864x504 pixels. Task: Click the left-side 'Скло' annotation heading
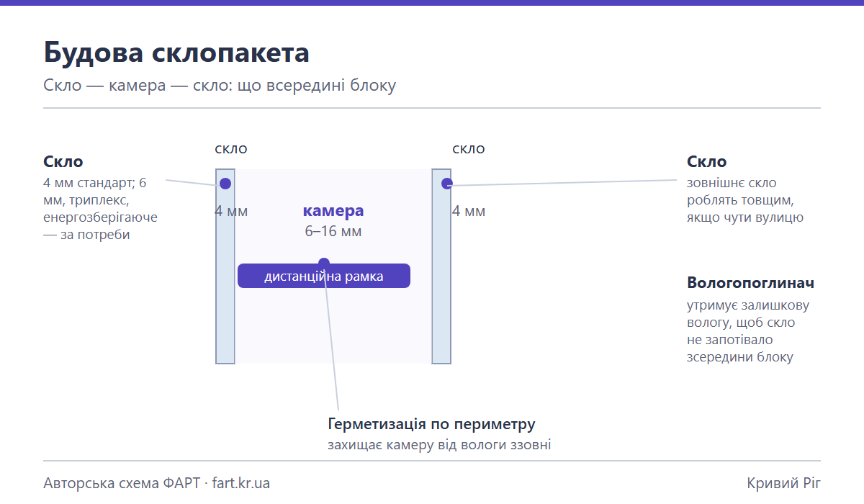63,161
